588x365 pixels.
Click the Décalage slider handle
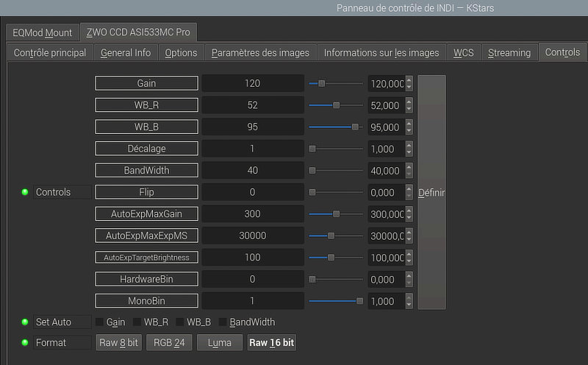pos(312,149)
